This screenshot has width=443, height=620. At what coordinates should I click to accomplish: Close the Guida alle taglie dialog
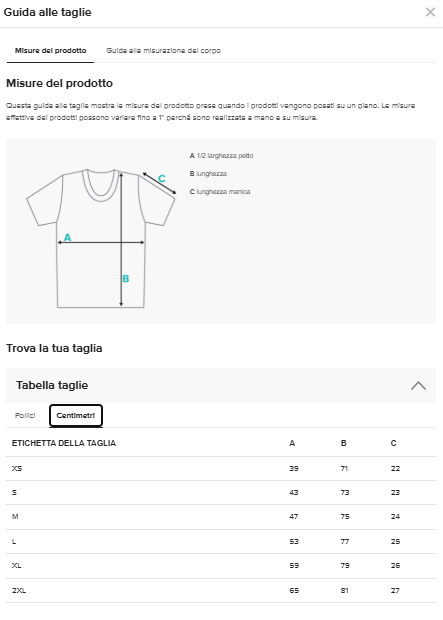pos(430,12)
